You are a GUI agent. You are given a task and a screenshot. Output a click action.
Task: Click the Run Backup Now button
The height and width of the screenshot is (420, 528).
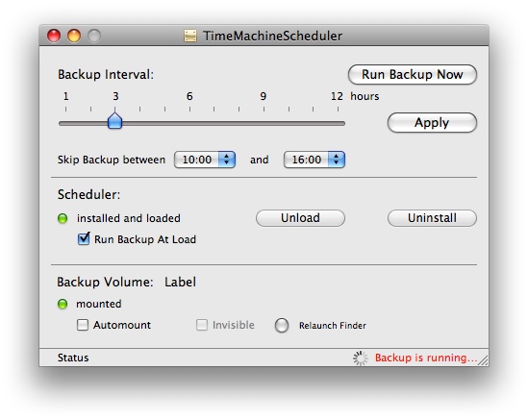coord(413,74)
